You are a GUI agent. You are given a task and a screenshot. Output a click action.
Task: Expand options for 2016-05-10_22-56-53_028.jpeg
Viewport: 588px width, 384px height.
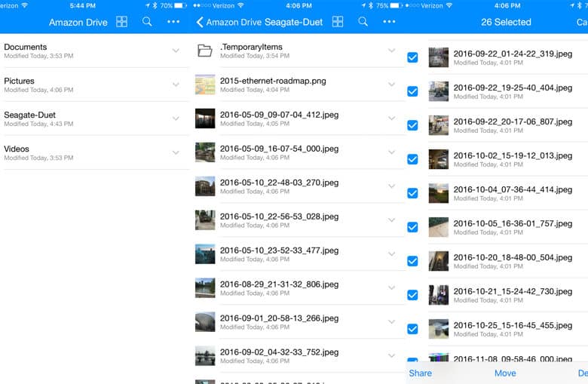391,220
